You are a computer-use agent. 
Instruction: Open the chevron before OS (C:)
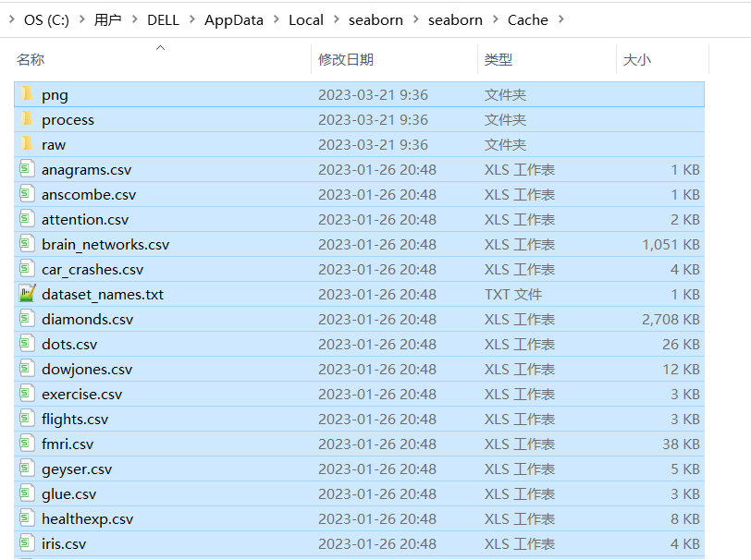tap(11, 19)
